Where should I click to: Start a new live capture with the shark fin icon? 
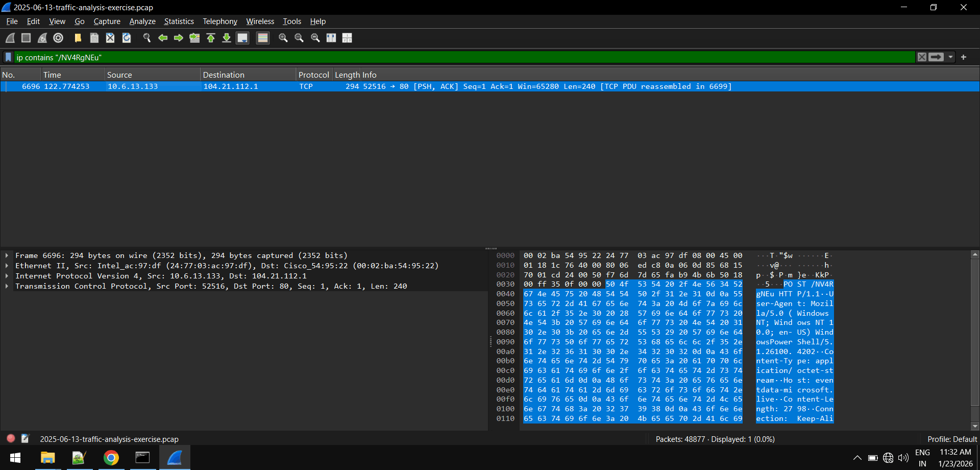click(9, 38)
